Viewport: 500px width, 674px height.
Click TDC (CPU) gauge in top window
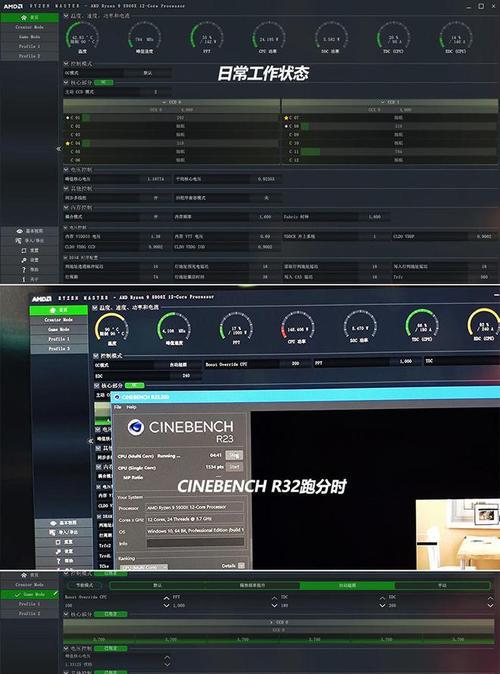pos(393,37)
